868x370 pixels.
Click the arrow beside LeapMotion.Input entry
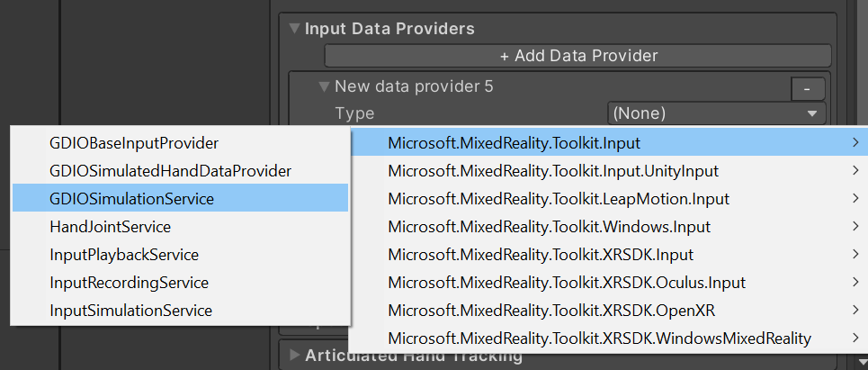pos(856,198)
